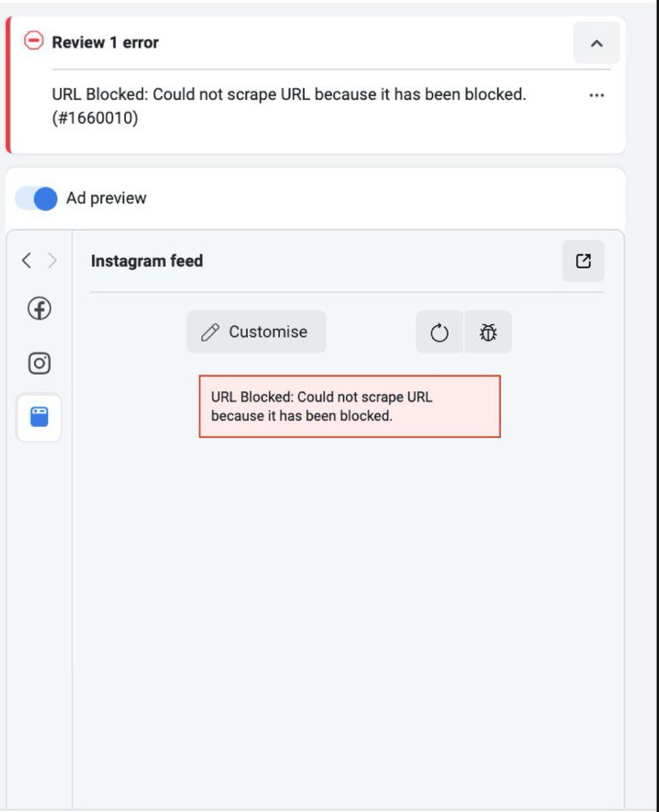
Task: Click the Instagram feed heading
Action: click(x=147, y=261)
